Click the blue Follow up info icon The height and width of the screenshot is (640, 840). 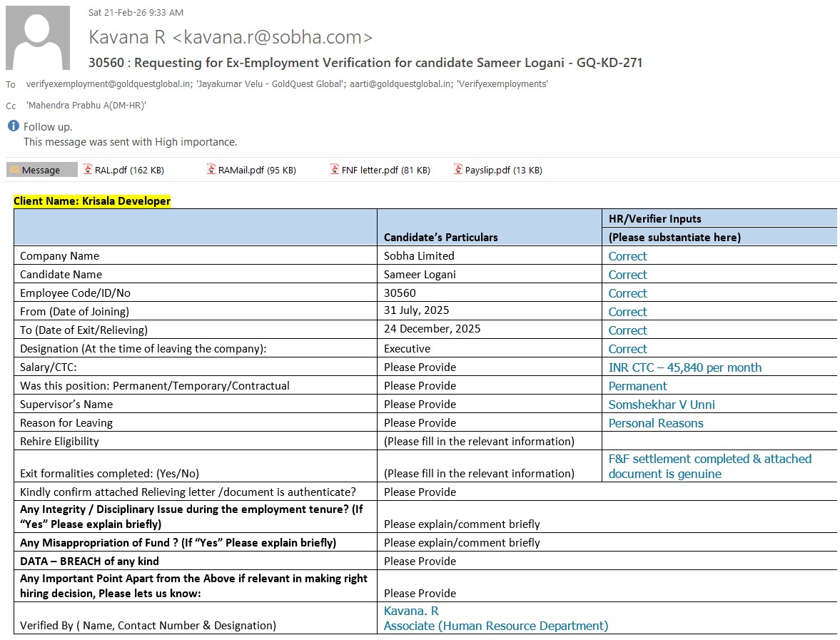point(14,126)
